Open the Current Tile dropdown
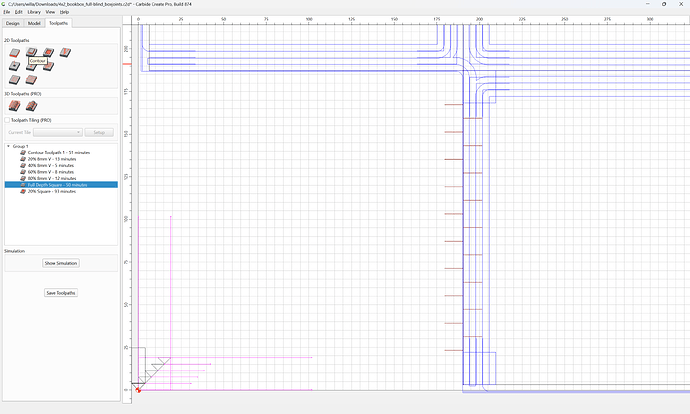This screenshot has width=690, height=414. [x=58, y=132]
